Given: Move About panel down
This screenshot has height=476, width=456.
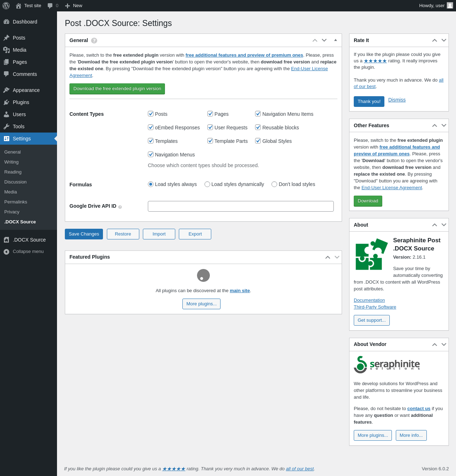Looking at the screenshot, I should [444, 225].
